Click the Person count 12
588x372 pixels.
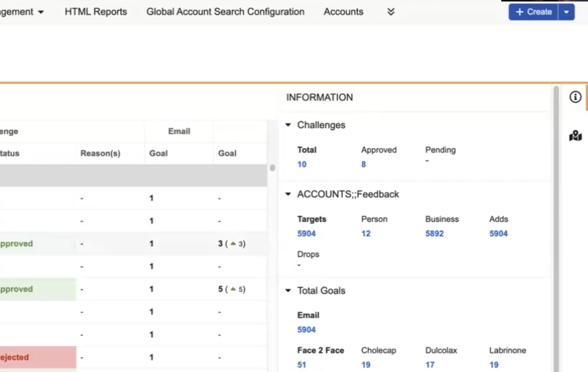366,234
